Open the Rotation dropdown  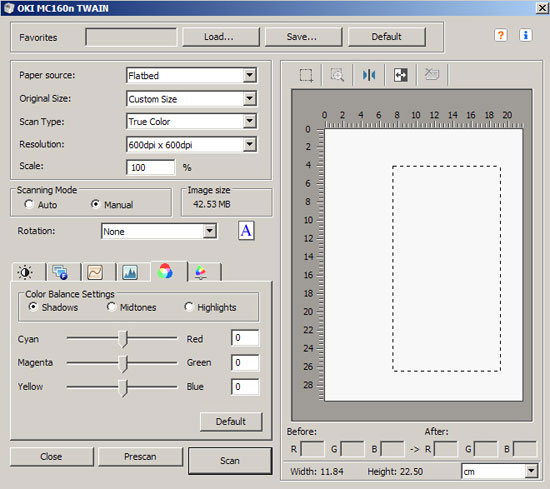(209, 231)
